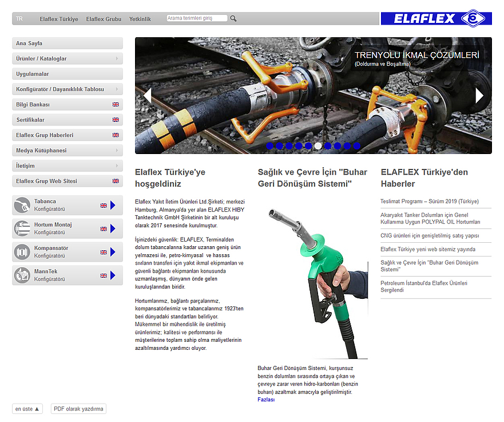Open Uygulamalar sidebar item
The width and height of the screenshot is (504, 422).
pos(68,74)
